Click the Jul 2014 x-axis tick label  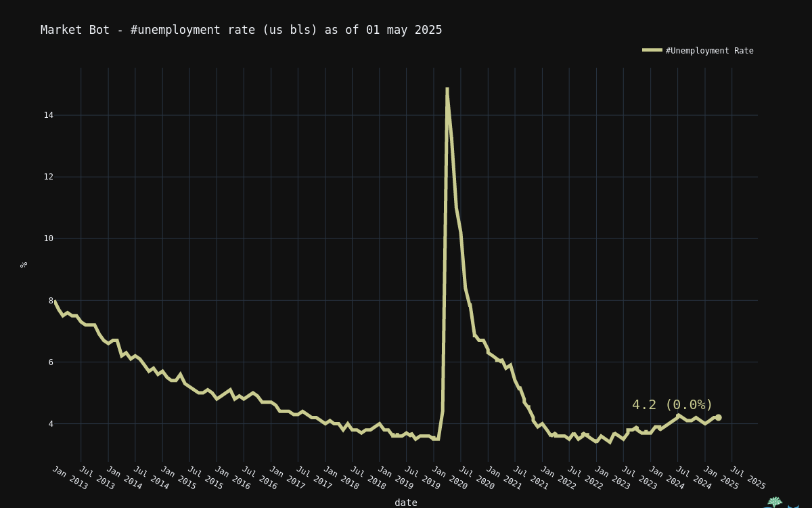point(151,478)
